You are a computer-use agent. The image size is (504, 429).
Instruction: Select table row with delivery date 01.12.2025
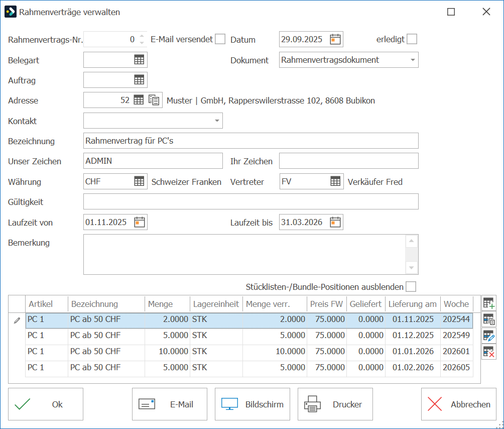pyautogui.click(x=249, y=336)
